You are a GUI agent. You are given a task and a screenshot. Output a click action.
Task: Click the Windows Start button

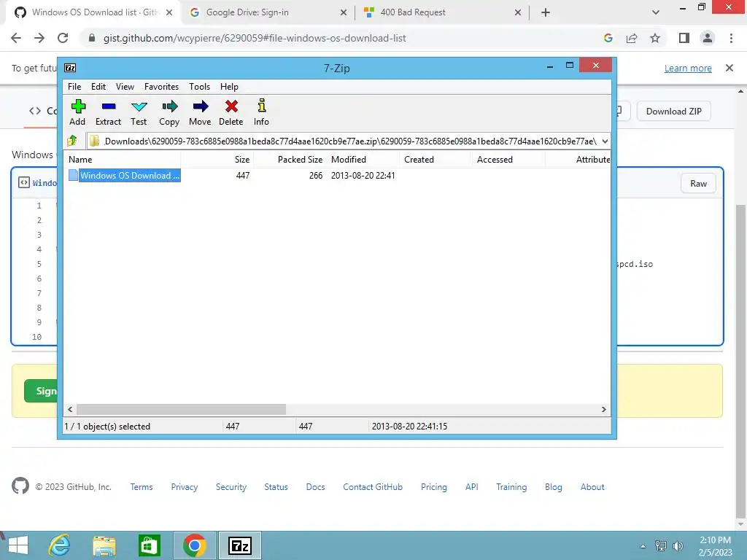(x=18, y=545)
